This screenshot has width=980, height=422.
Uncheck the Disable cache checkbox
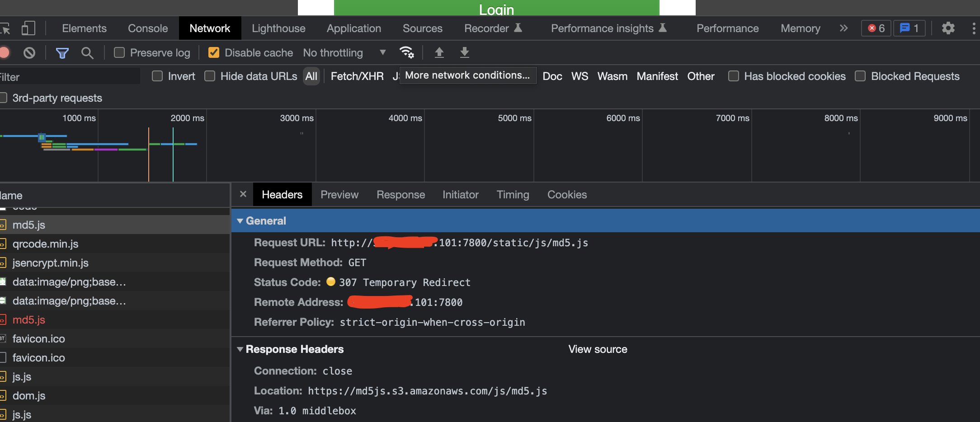tap(214, 53)
